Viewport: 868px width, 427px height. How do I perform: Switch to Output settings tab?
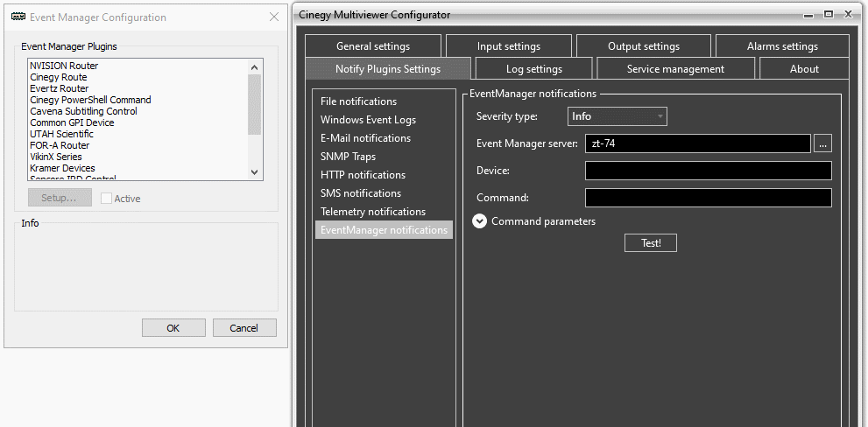[644, 46]
